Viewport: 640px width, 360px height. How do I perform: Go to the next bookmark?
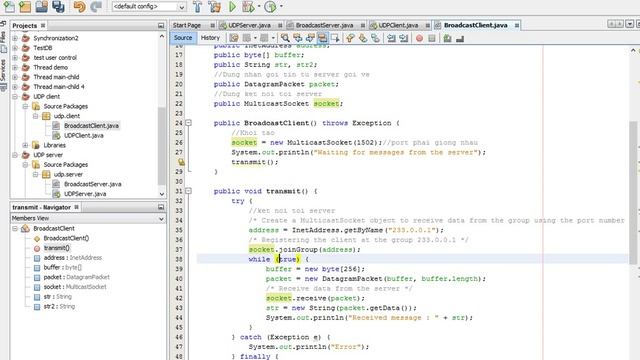(x=363, y=38)
